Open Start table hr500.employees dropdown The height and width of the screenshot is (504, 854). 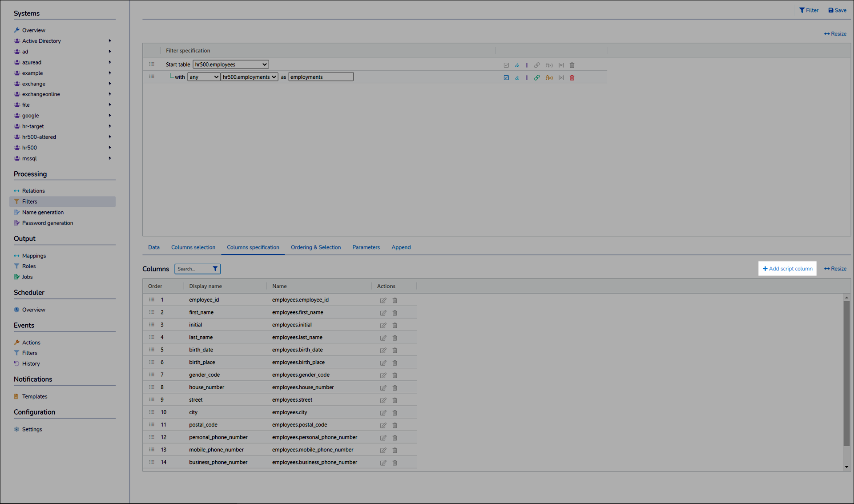(x=230, y=65)
